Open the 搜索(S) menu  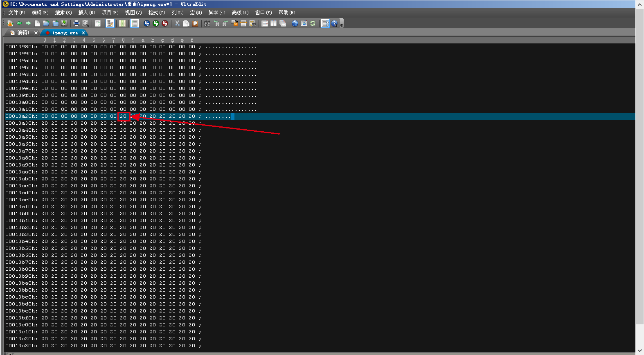pos(63,13)
